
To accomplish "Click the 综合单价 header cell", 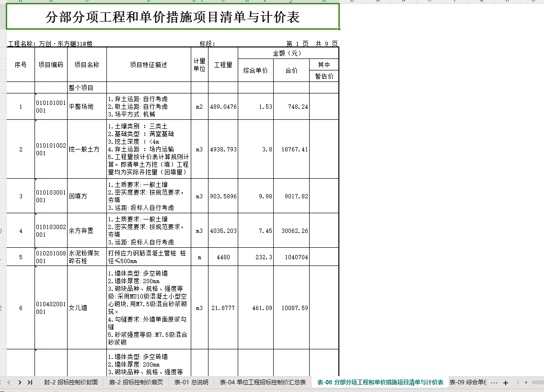I will 255,70.
